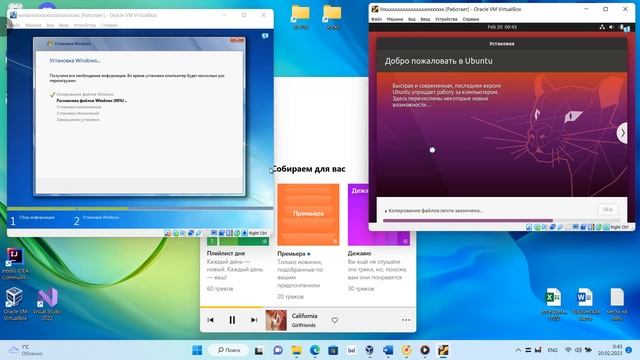The height and width of the screenshot is (360, 640).
Task: Pause the California track in the music player
Action: [232, 320]
